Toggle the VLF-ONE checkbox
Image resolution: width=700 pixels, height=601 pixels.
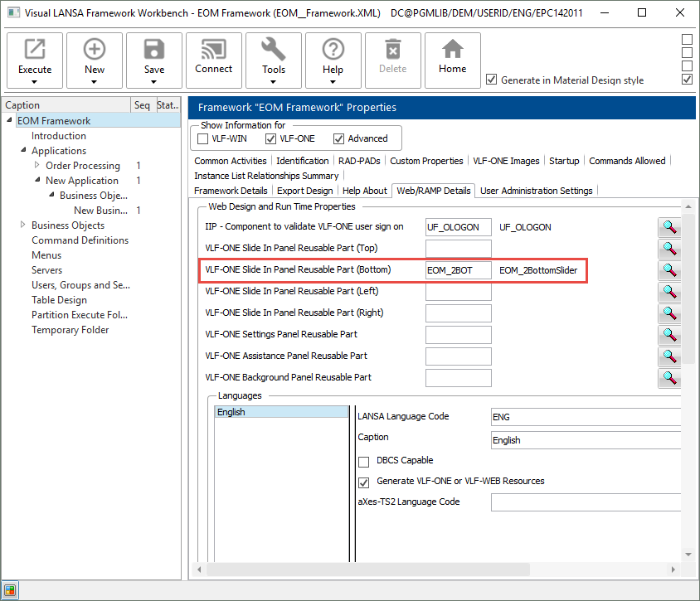270,138
